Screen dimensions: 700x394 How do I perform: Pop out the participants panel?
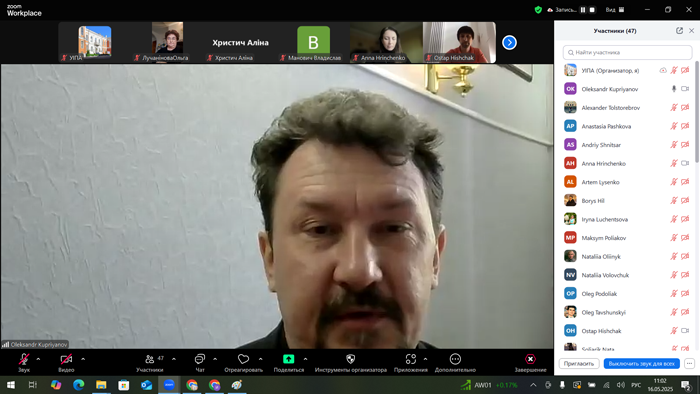pyautogui.click(x=679, y=31)
